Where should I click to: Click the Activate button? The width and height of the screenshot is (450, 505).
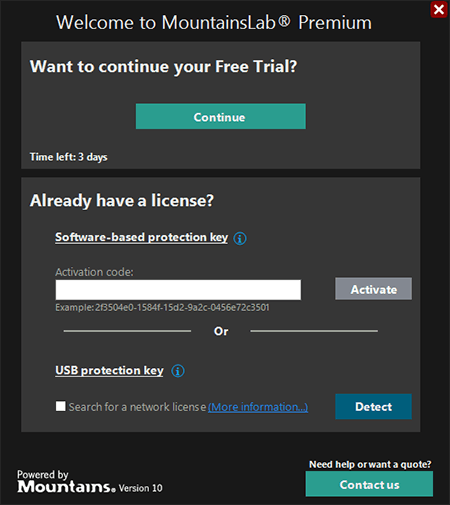[x=373, y=289]
